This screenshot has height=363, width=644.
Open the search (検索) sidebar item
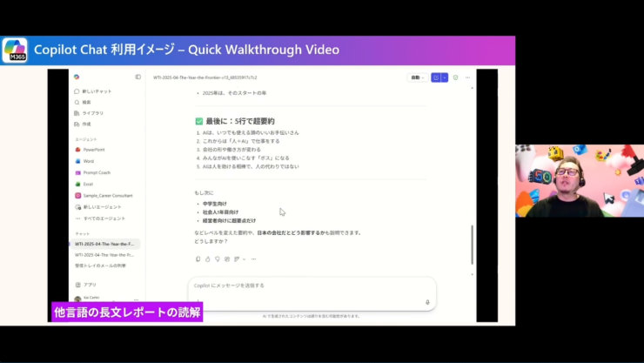click(83, 102)
